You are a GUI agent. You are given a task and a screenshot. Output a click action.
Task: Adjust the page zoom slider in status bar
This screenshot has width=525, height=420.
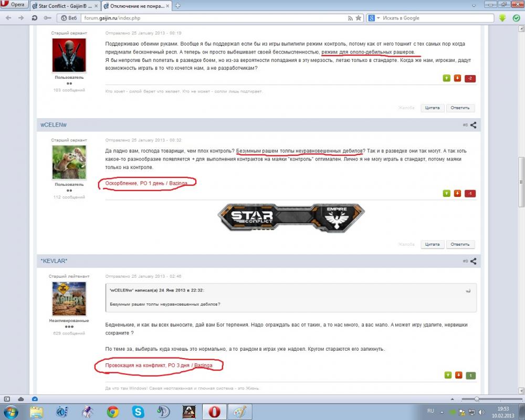[x=477, y=399]
